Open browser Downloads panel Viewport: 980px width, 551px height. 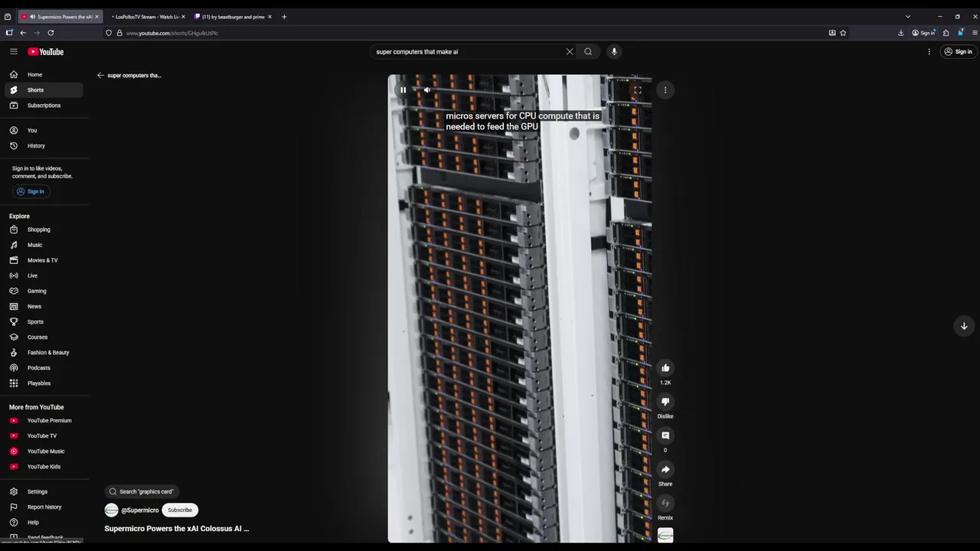pyautogui.click(x=901, y=33)
